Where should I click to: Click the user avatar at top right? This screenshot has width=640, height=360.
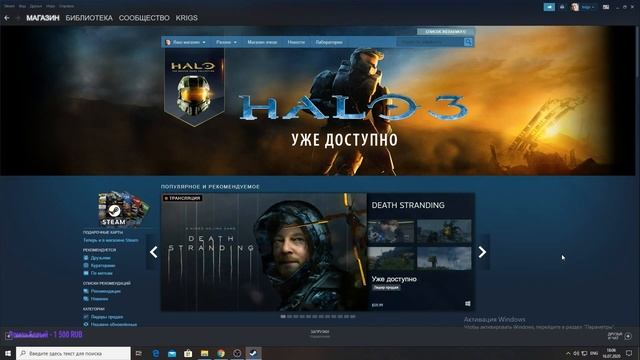click(x=575, y=7)
